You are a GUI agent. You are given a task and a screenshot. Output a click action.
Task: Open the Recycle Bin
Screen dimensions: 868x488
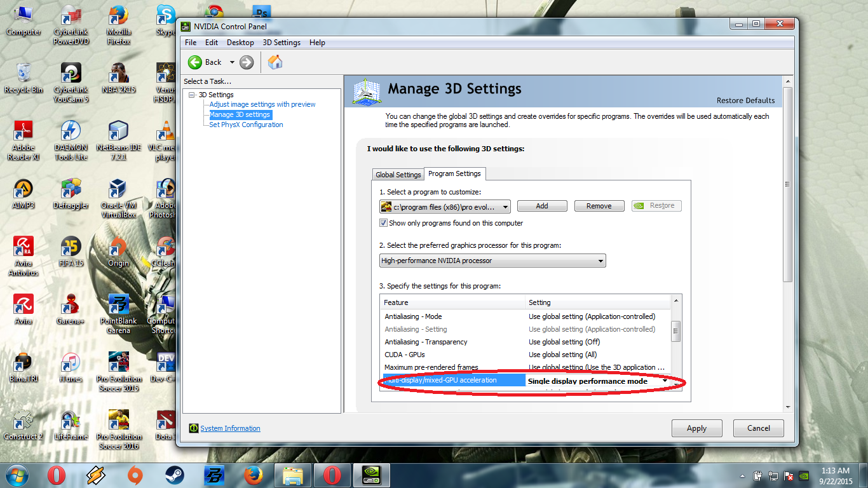pos(24,78)
